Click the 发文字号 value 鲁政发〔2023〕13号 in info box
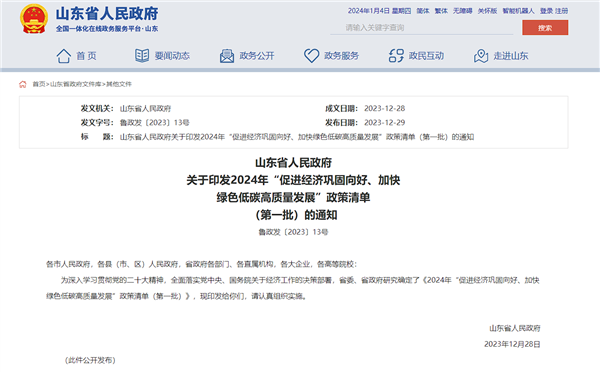The image size is (600, 372). pyautogui.click(x=155, y=123)
